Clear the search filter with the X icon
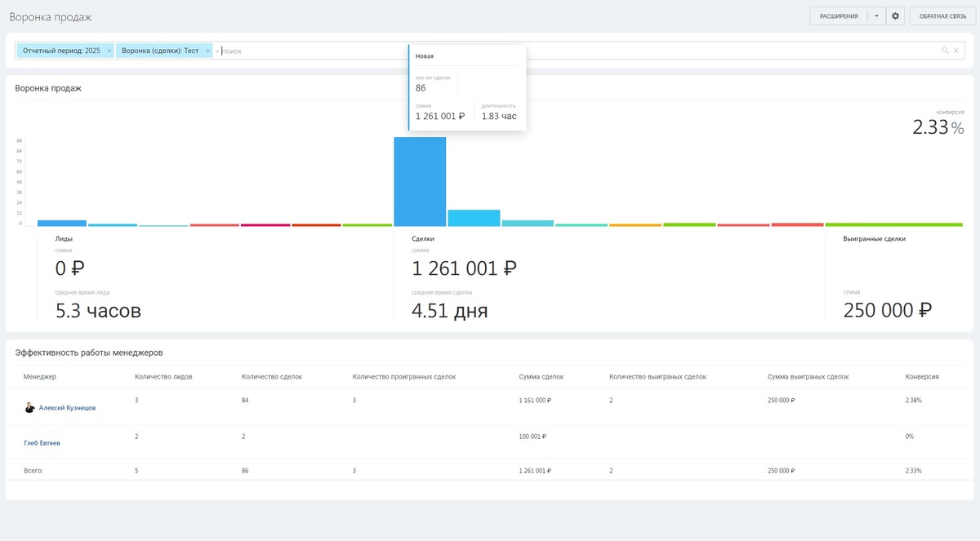 tap(956, 51)
